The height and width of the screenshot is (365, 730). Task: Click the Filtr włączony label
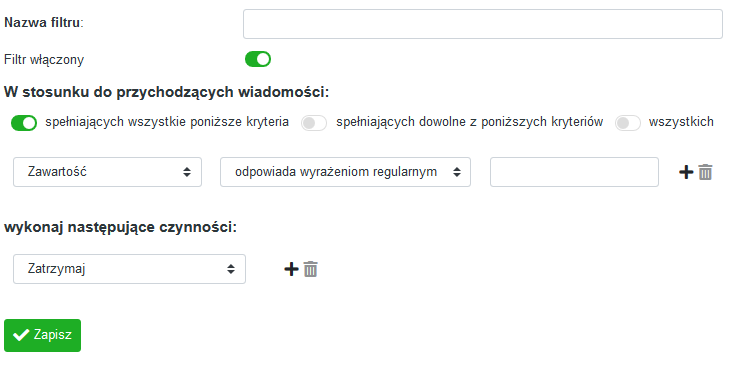click(44, 60)
